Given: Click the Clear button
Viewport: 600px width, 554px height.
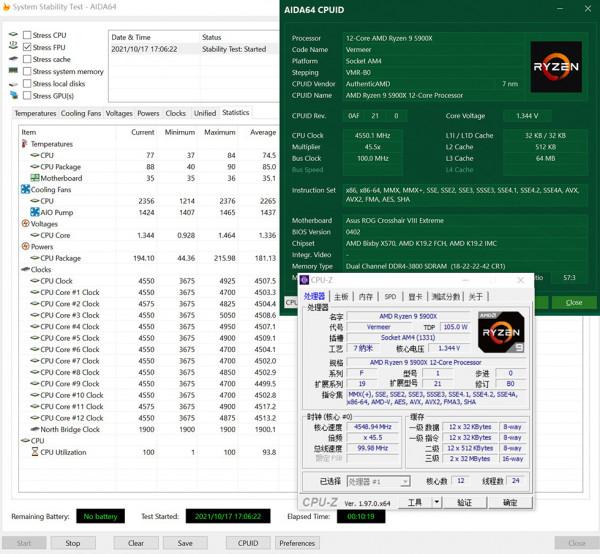Looking at the screenshot, I should [x=136, y=543].
